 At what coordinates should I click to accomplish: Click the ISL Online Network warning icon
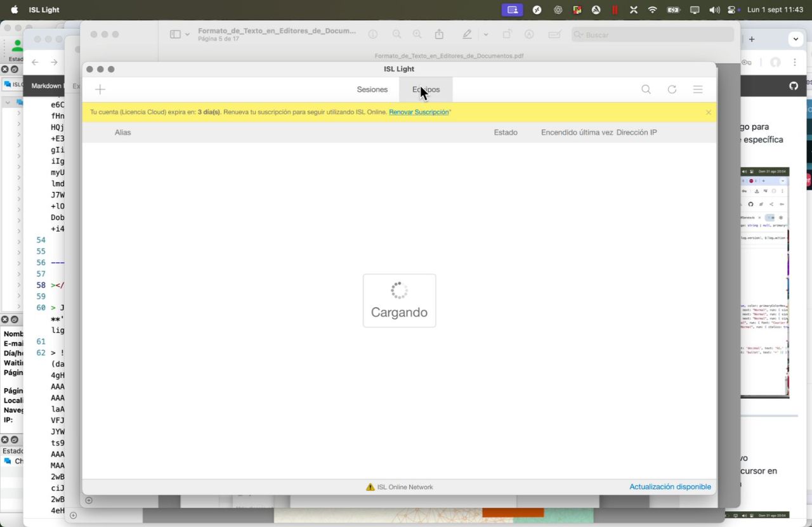pos(370,487)
